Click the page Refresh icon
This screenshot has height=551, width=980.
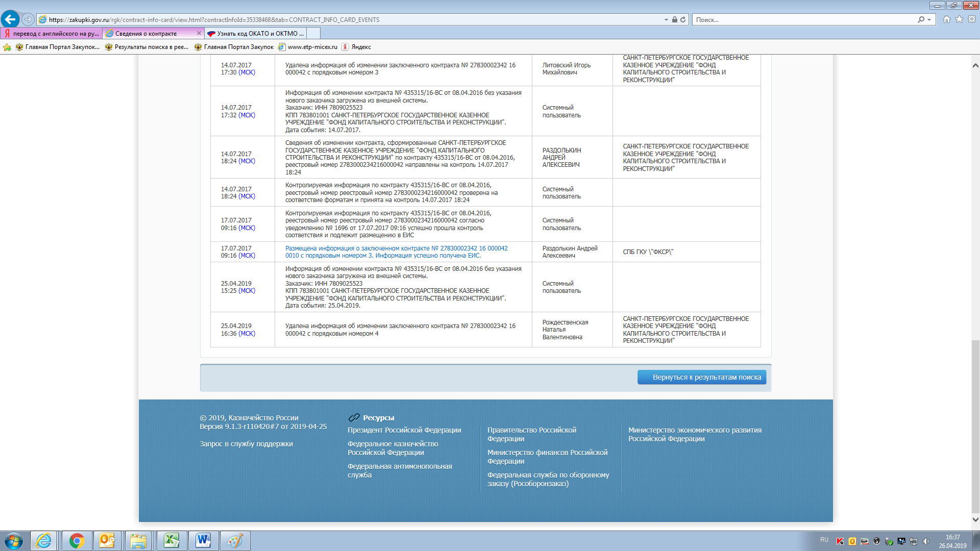pos(683,19)
